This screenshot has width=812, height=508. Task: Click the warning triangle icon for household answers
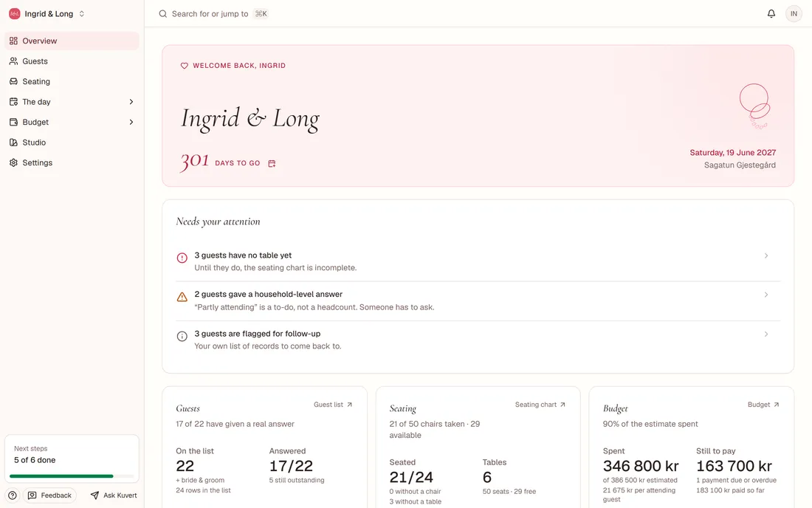[182, 297]
